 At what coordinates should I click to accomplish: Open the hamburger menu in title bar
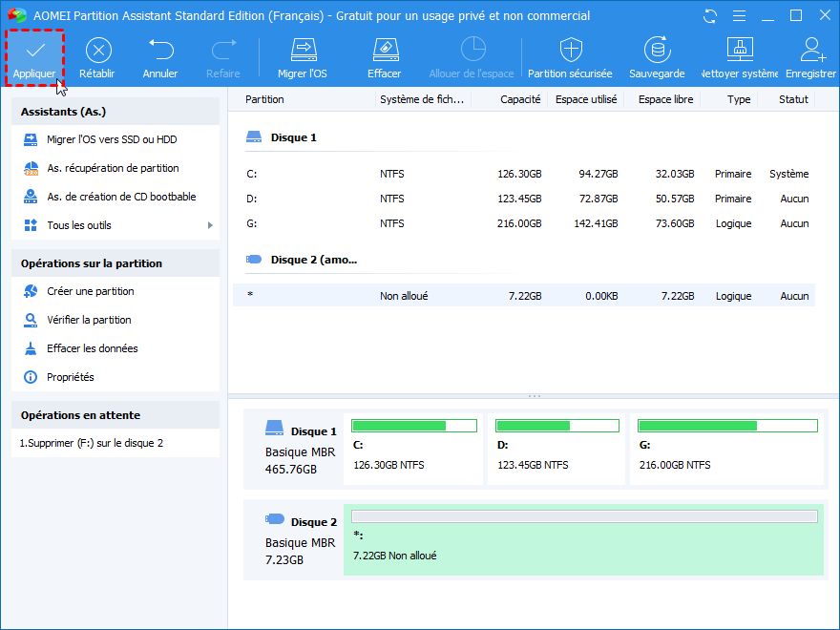738,16
